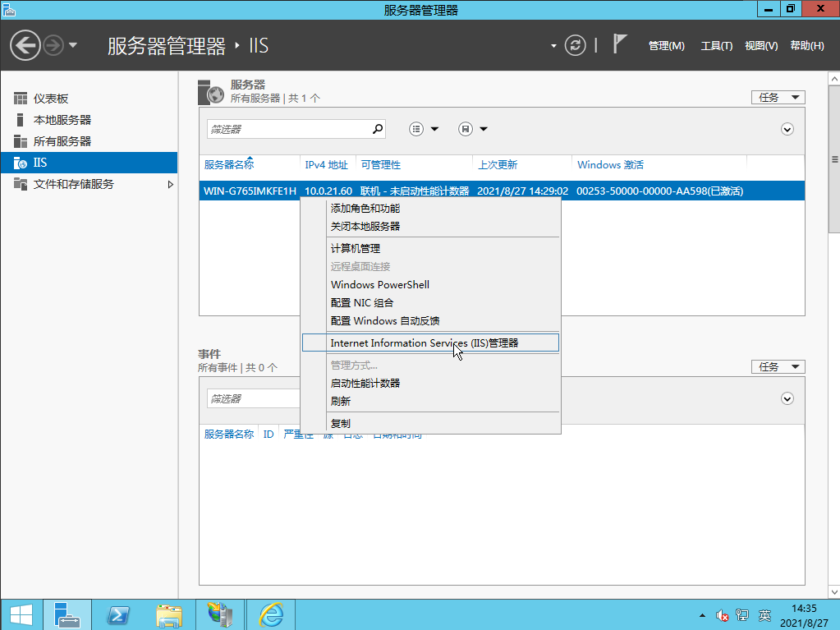The image size is (840, 630).
Task: Click the refresh icon in header
Action: (576, 45)
